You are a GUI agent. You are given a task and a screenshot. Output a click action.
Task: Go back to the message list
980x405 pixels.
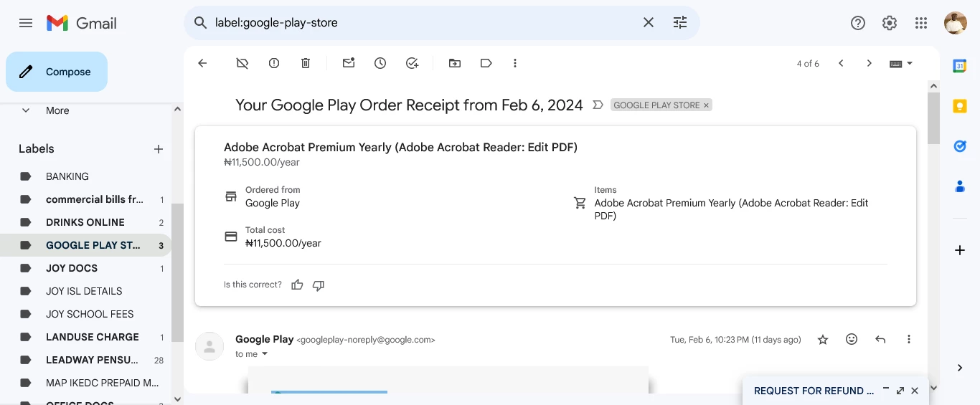point(202,63)
